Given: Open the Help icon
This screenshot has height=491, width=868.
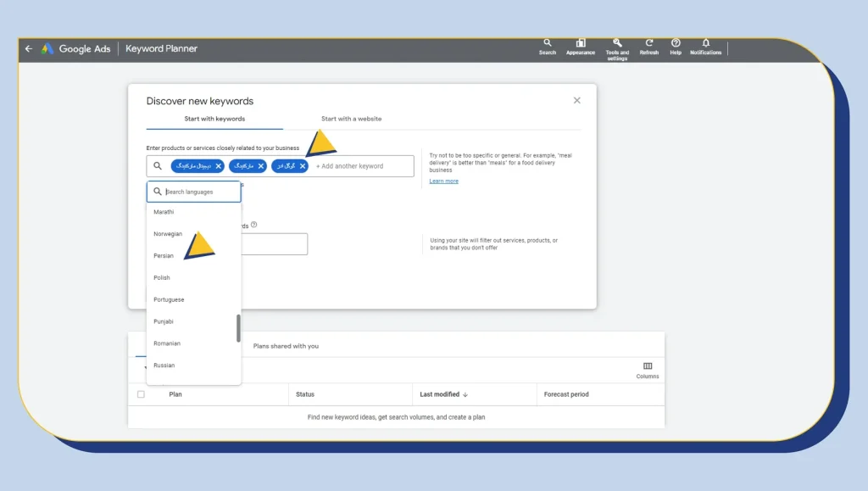Looking at the screenshot, I should (x=676, y=47).
